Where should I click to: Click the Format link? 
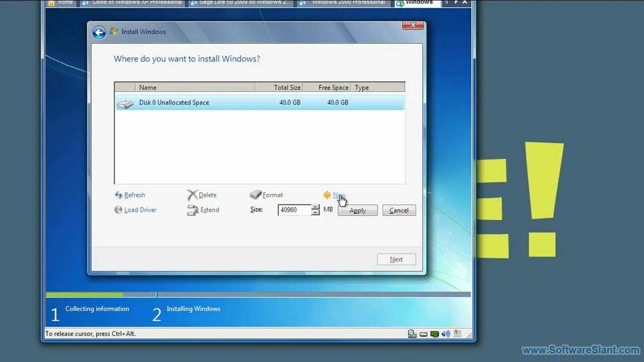coord(273,195)
